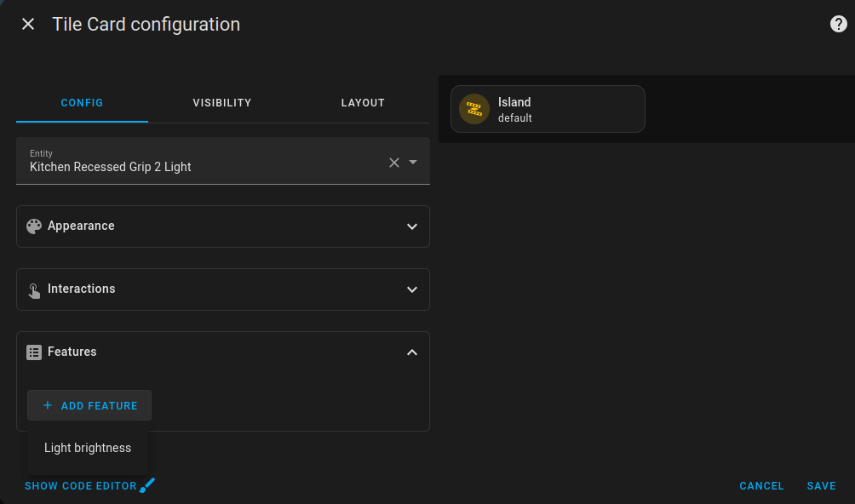The height and width of the screenshot is (504, 855).
Task: Clear the entity using the X icon
Action: [x=393, y=162]
